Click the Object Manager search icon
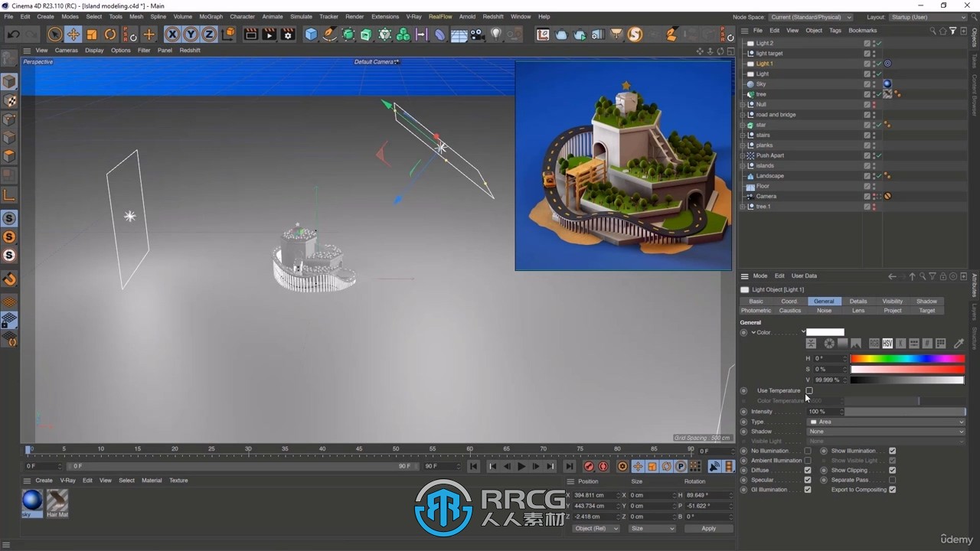 tap(933, 31)
